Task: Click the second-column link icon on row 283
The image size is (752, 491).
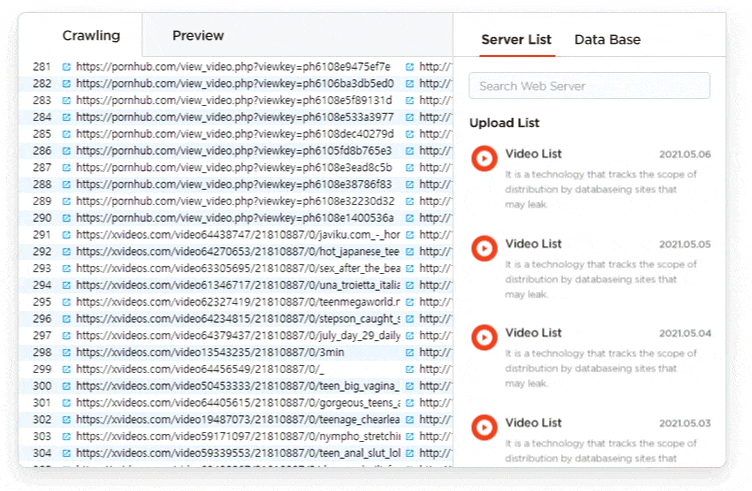Action: 410,101
